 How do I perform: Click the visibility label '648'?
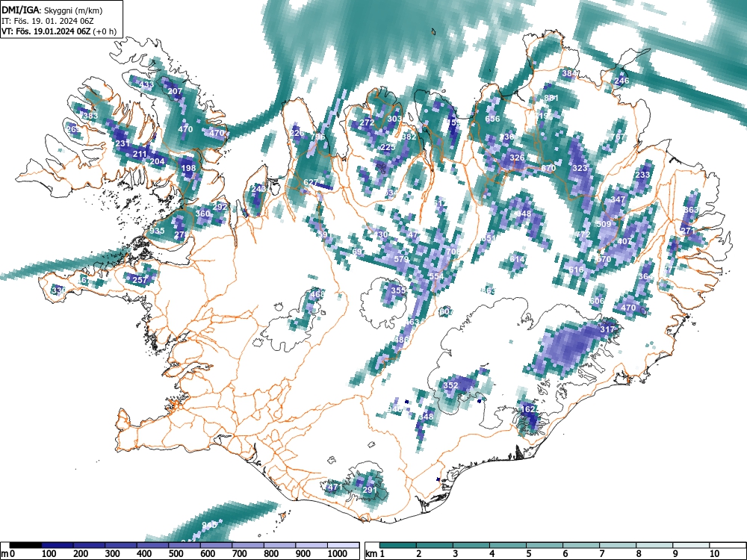(x=524, y=214)
